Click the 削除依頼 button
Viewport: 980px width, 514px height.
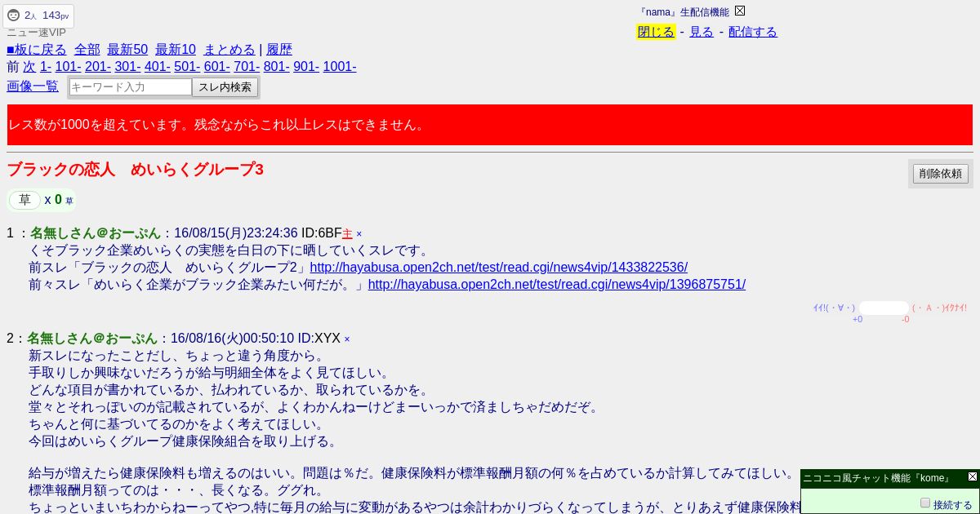[941, 174]
